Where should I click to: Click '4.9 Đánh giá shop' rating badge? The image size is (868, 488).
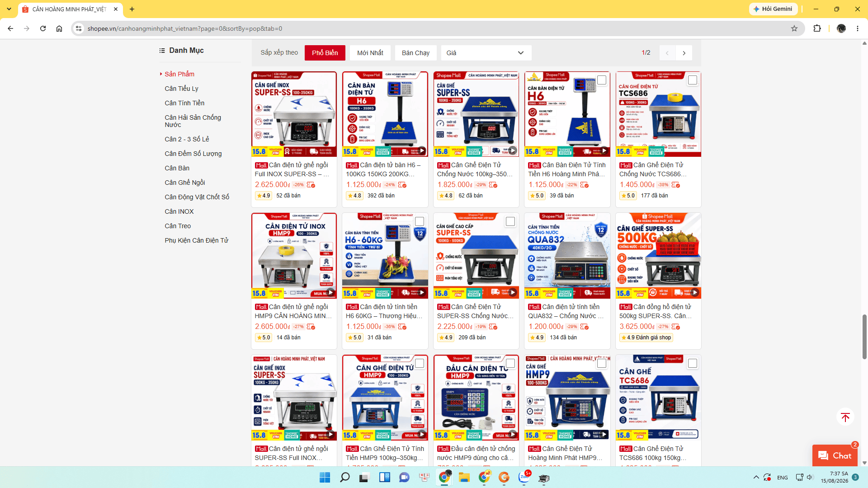tap(646, 338)
